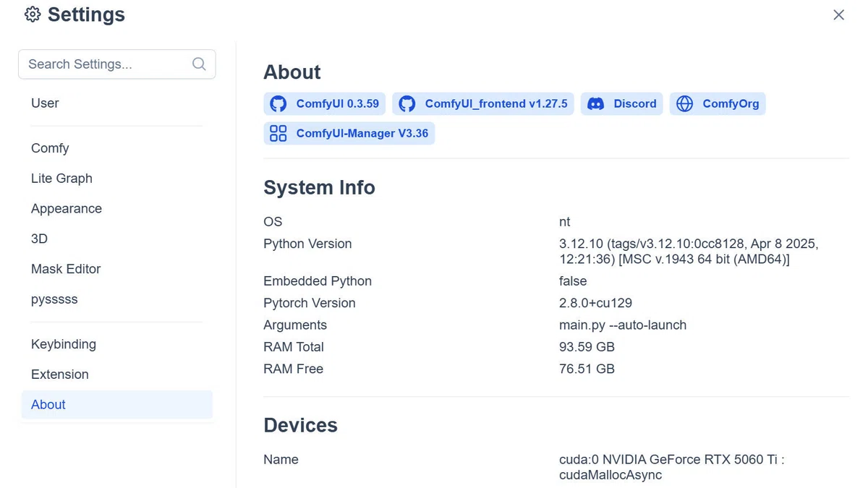The height and width of the screenshot is (488, 868).
Task: Click the device name cuda:0 NVIDIA GeForce text
Action: pos(672,467)
